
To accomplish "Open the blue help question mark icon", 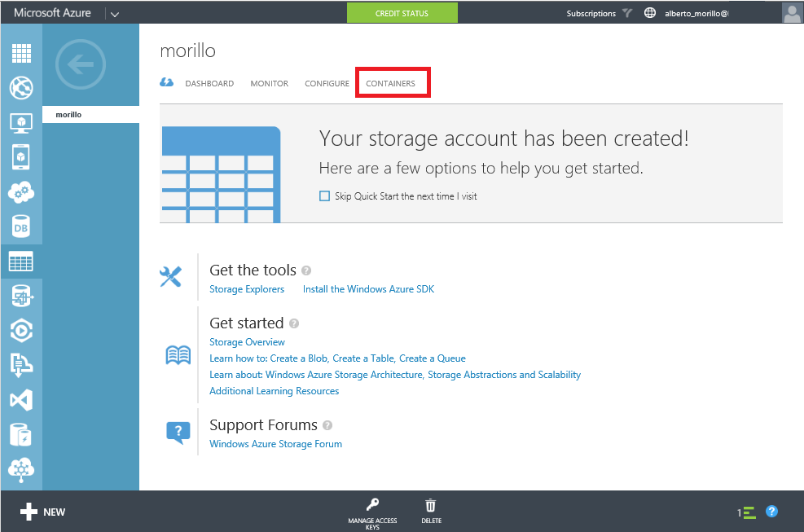I will pos(771,512).
